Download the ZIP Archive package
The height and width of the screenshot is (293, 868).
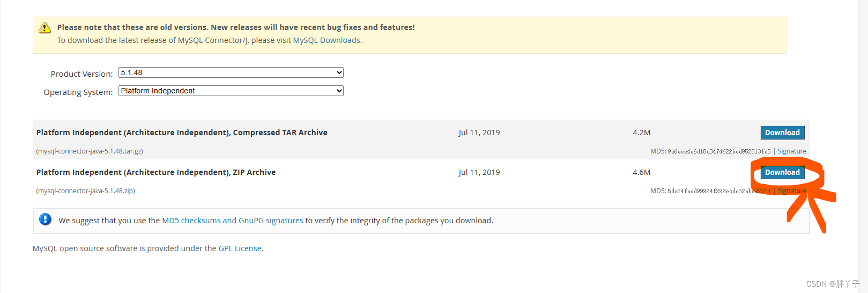782,172
